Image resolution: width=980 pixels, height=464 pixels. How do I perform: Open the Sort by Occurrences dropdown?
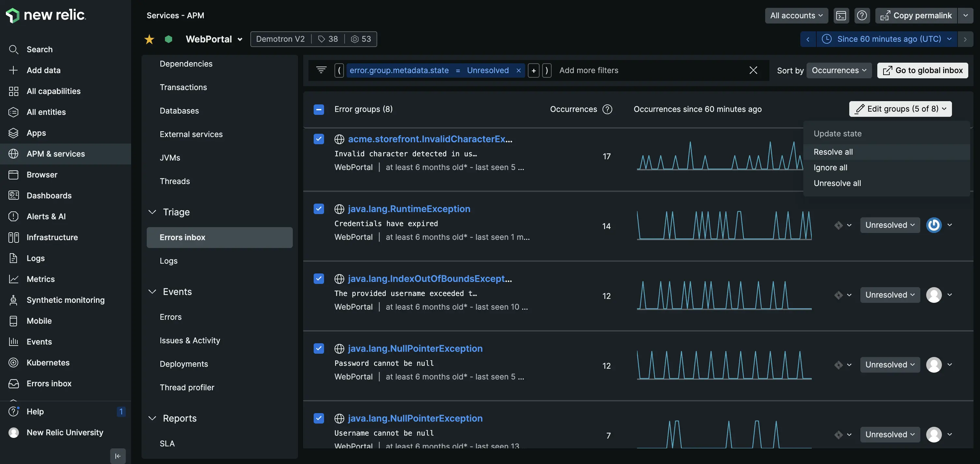coord(839,70)
